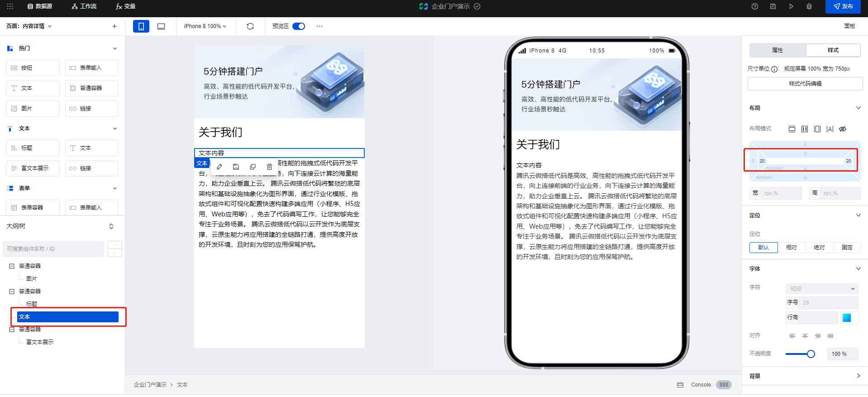Collapse the 表单 components section
868x397 pixels.
click(115, 188)
